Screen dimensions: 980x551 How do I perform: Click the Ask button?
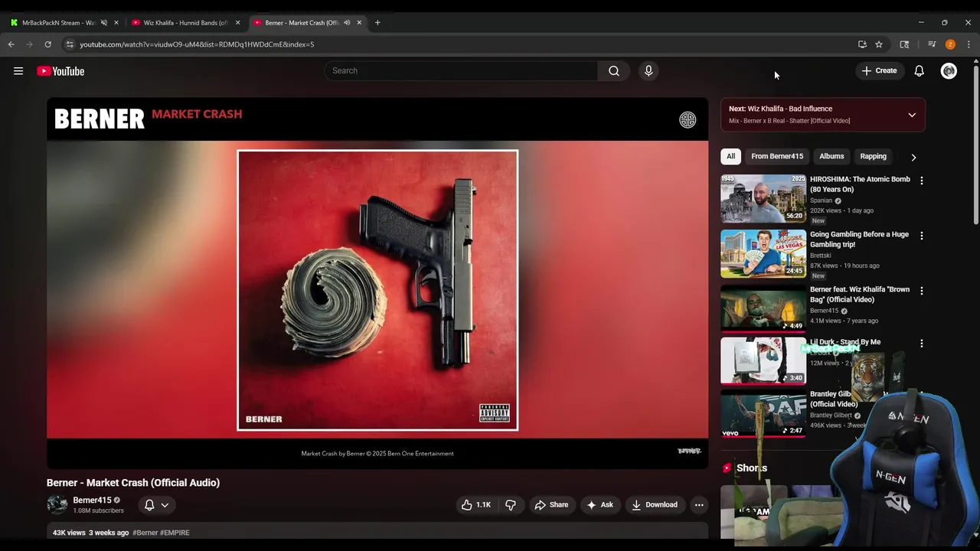[x=599, y=505]
